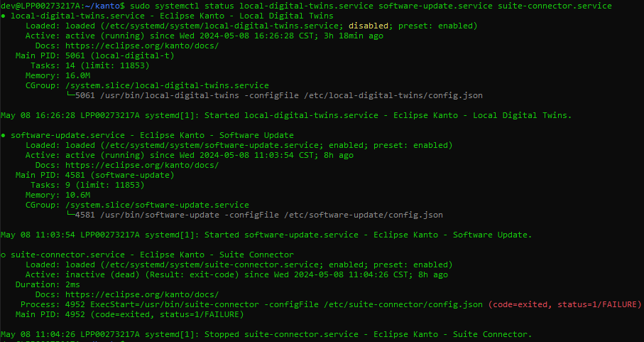The image size is (644, 342).
Task: Click heading 'Eclipse Kanto - Software Update'
Action: pyautogui.click(x=217, y=135)
